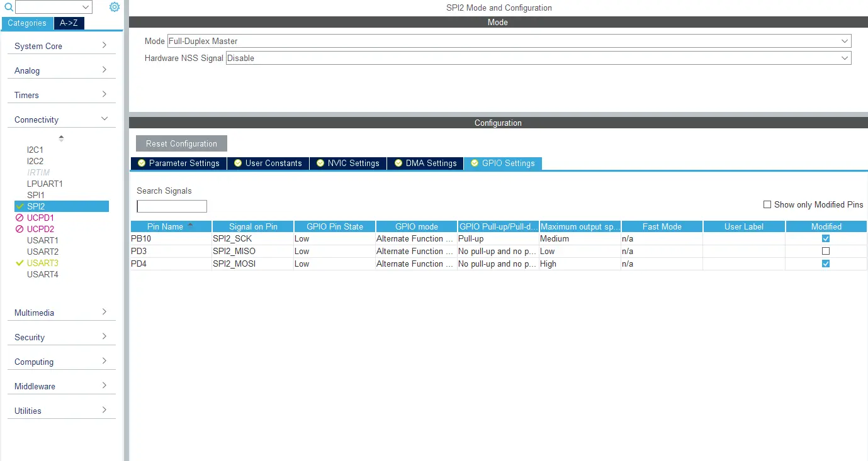This screenshot has width=868, height=461.
Task: Toggle the Modified checkbox for PD3
Action: pyautogui.click(x=826, y=251)
